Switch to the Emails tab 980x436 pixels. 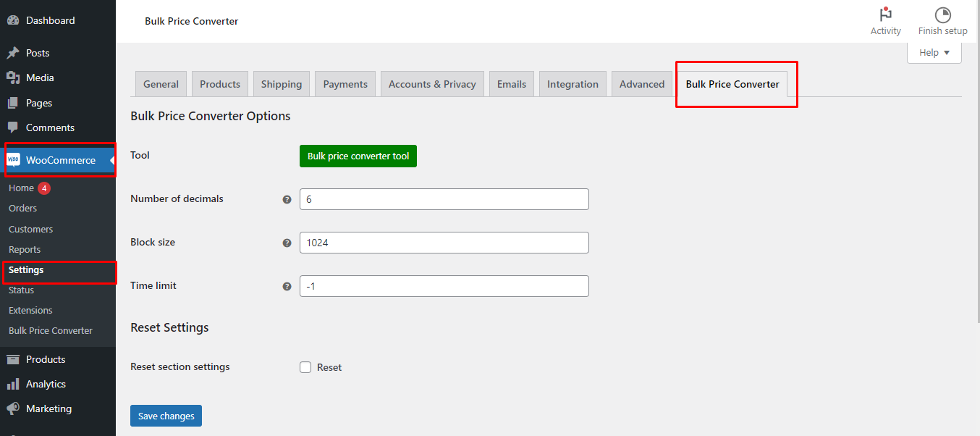512,84
